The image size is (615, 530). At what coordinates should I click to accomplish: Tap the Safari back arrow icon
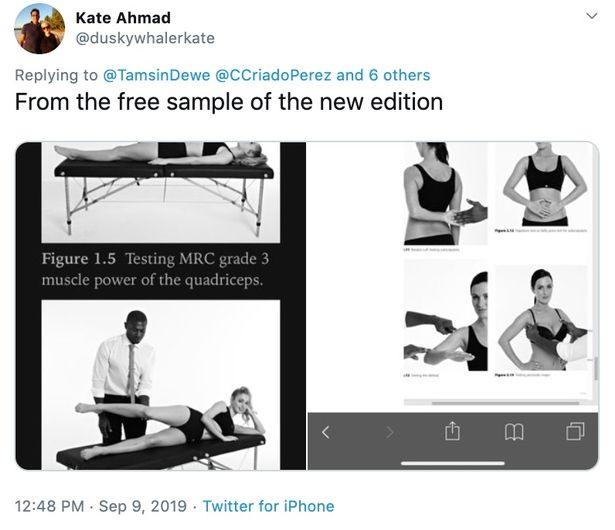325,432
